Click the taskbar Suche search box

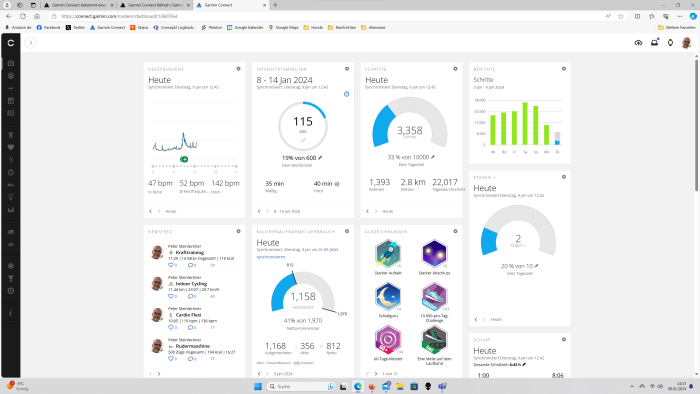[301, 386]
